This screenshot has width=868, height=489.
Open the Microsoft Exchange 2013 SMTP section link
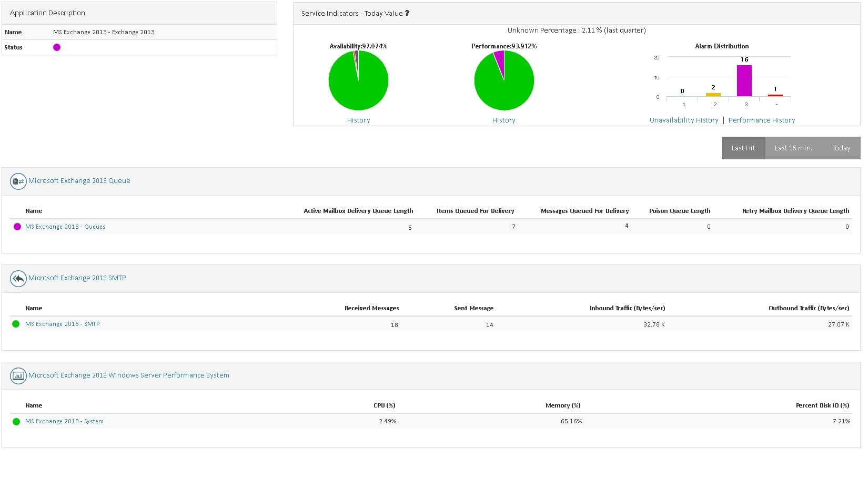pos(77,278)
